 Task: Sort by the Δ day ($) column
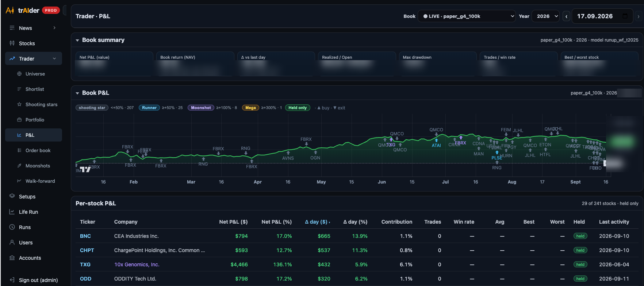(317, 222)
